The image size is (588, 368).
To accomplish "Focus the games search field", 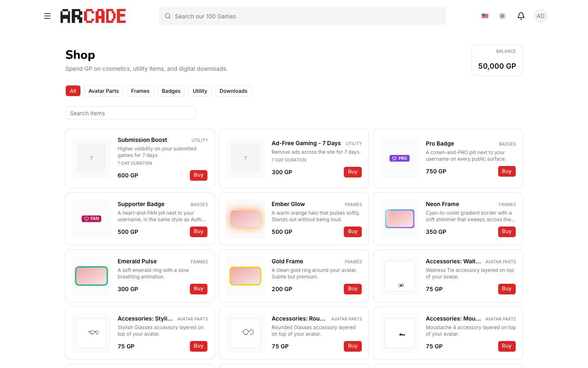I will click(x=302, y=16).
